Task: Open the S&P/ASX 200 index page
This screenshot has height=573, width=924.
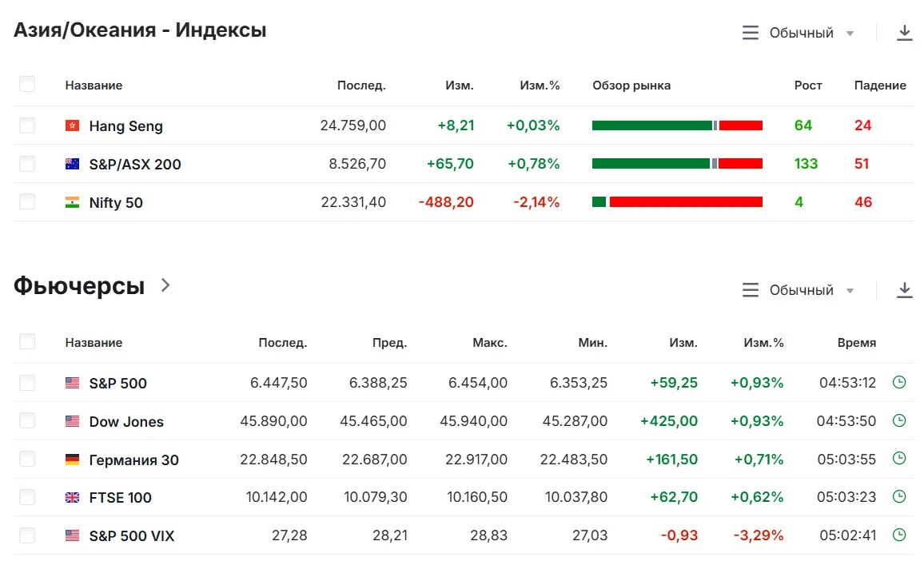Action: (x=135, y=165)
